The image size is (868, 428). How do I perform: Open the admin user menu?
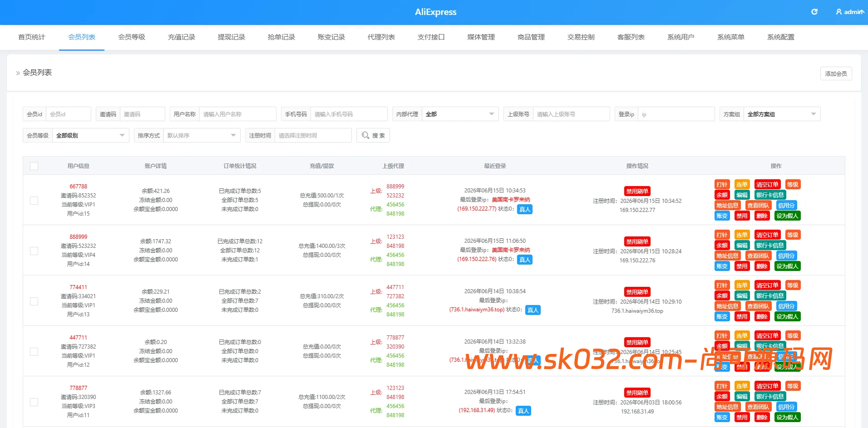(850, 12)
